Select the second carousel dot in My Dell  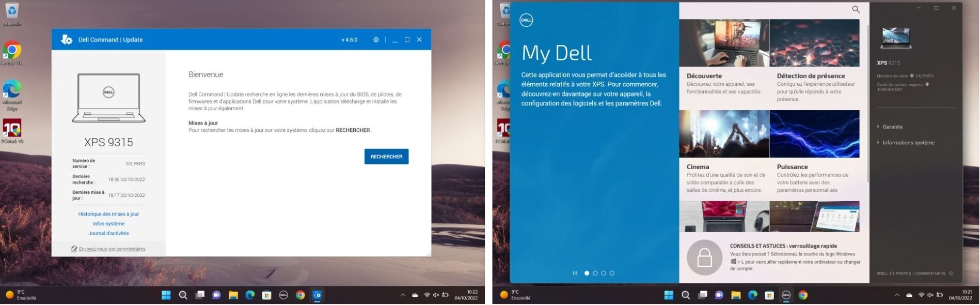(x=595, y=273)
